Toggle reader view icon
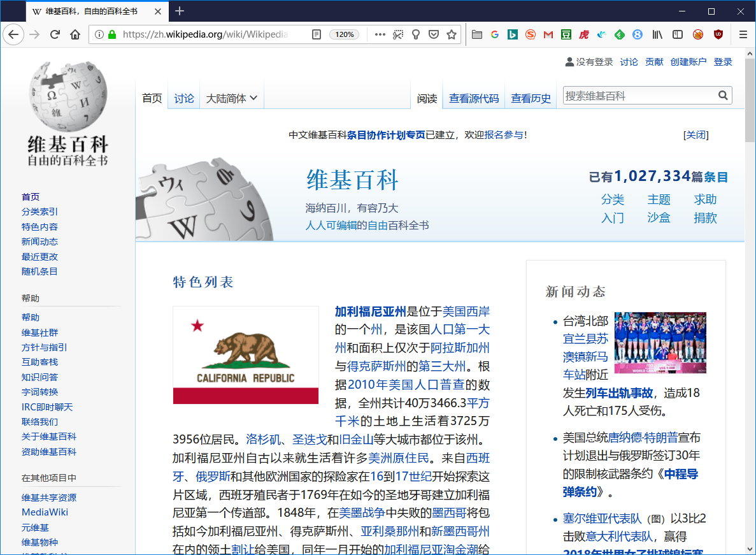This screenshot has height=555, width=756. coord(317,34)
